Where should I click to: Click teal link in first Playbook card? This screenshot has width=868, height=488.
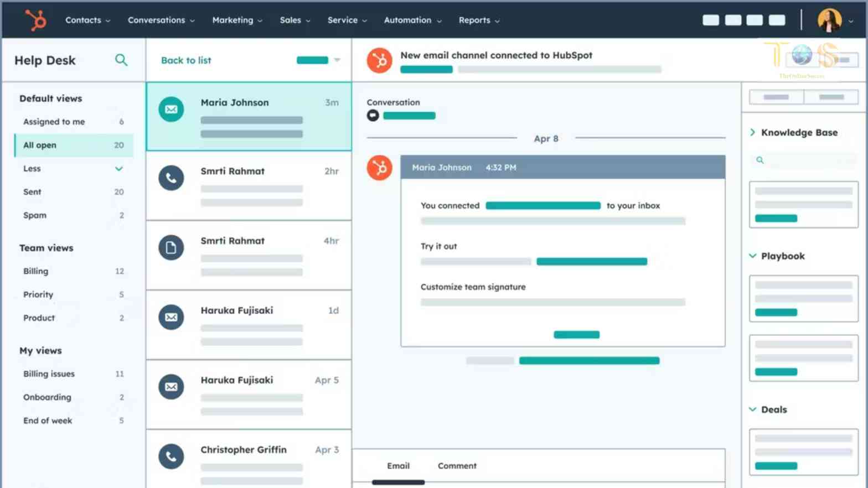click(x=776, y=313)
